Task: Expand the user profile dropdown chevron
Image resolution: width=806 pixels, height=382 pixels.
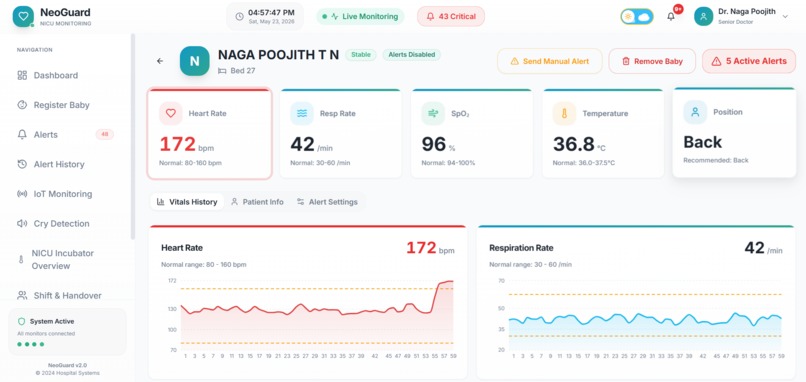Action: pyautogui.click(x=785, y=16)
